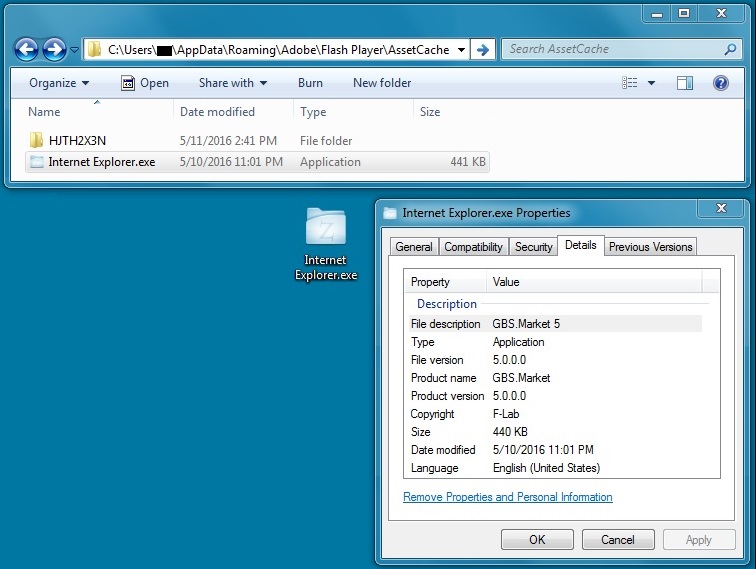This screenshot has width=756, height=569.
Task: Open the Previous Versions tab
Action: [x=650, y=247]
